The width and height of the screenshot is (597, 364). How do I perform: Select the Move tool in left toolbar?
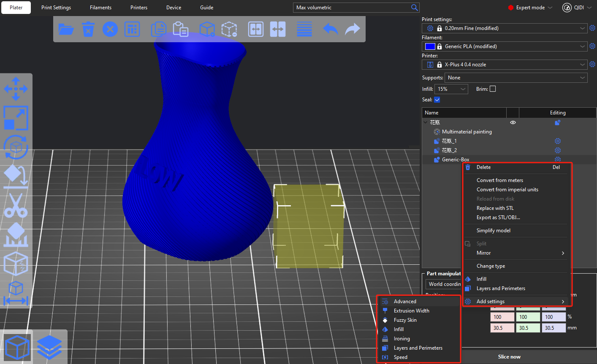16,89
